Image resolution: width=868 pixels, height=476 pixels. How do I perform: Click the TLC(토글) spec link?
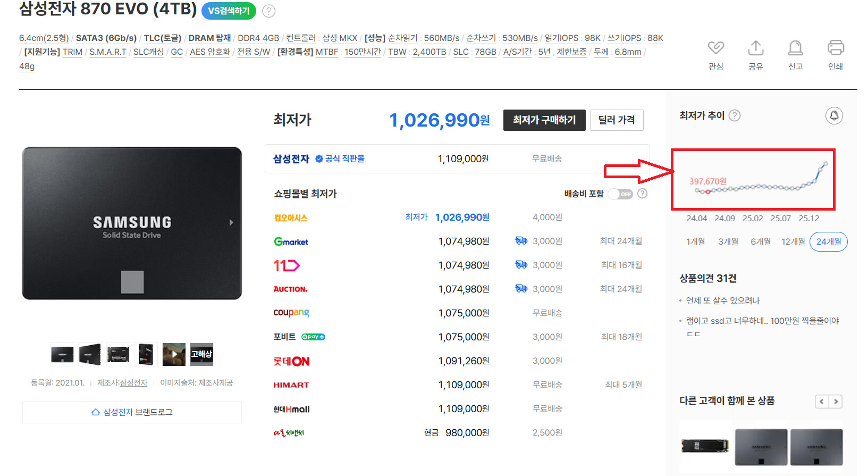click(x=163, y=38)
